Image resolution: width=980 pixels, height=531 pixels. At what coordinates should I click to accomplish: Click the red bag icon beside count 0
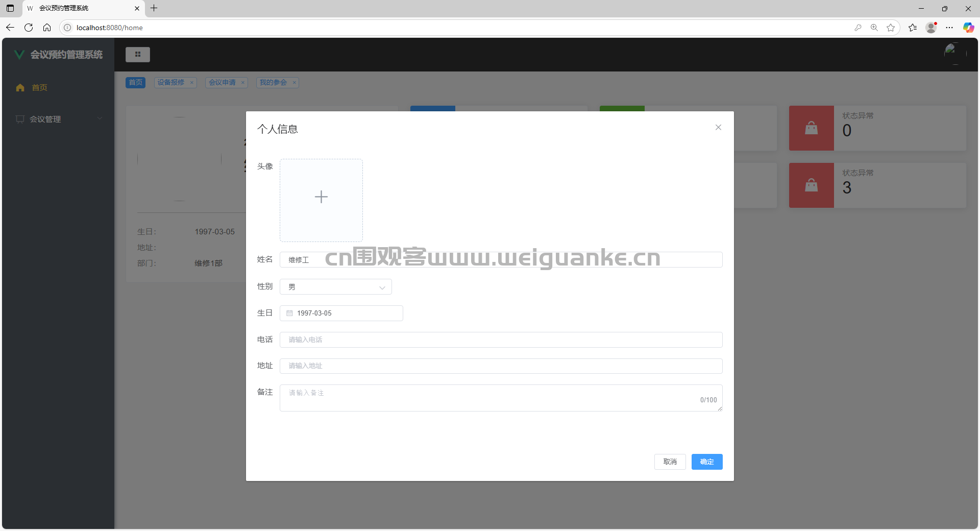[811, 128]
